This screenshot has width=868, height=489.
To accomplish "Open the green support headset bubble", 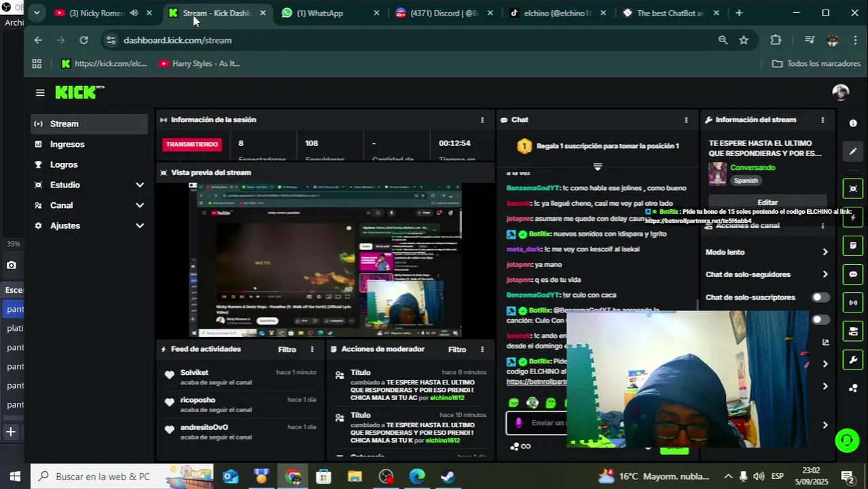I will 847,440.
